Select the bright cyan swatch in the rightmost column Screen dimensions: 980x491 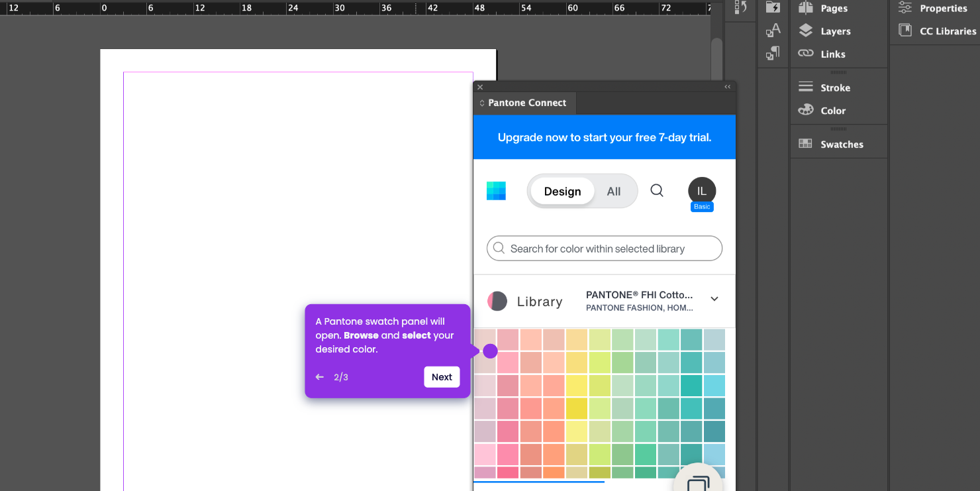[714, 386]
